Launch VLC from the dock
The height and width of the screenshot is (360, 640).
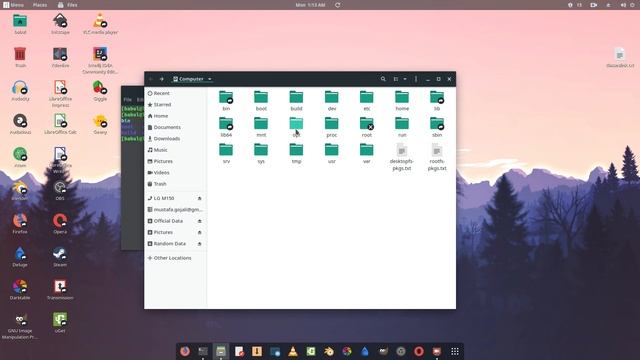293,351
